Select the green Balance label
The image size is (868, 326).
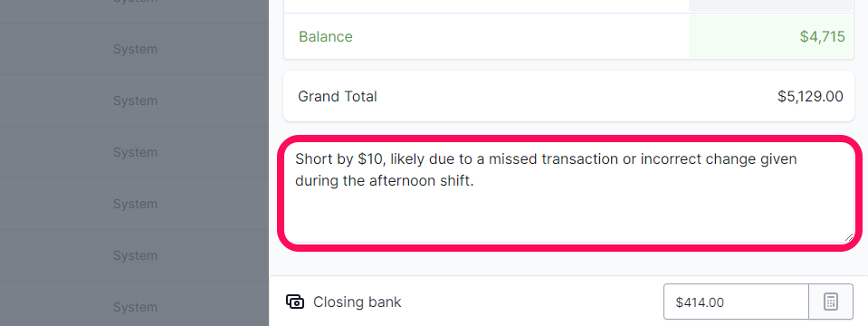(326, 37)
